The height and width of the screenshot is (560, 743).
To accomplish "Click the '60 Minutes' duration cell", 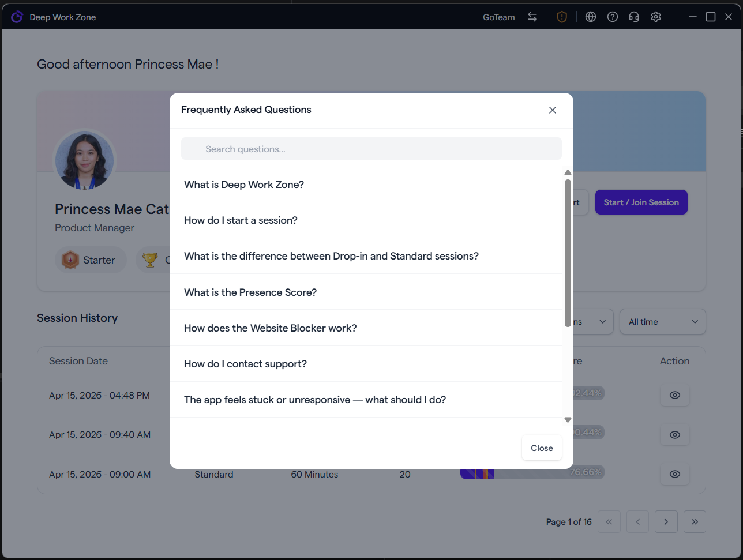I will tap(314, 475).
